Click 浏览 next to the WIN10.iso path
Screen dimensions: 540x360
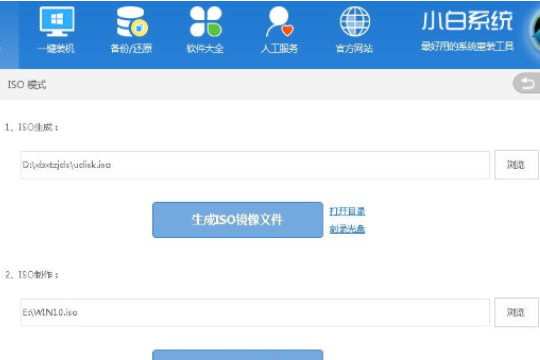point(516,312)
